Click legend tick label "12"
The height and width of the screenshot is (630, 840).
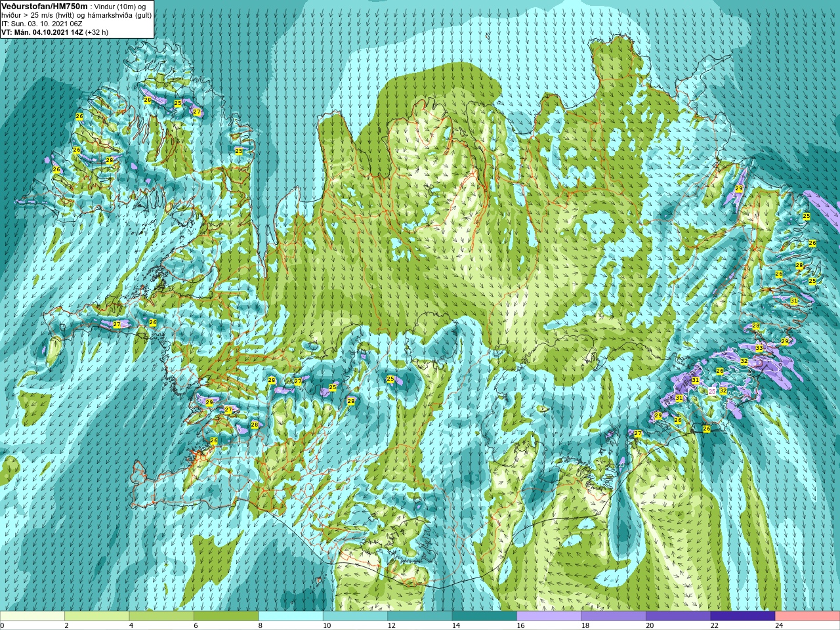point(392,625)
